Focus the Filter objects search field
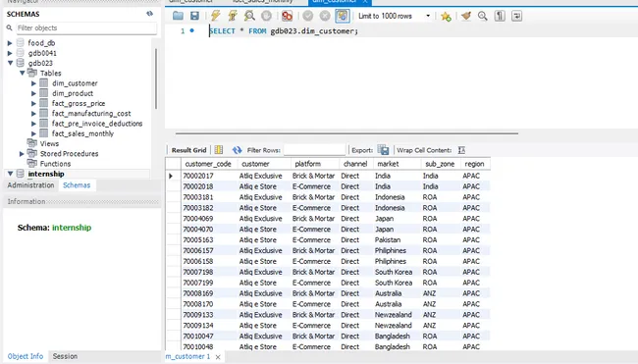Viewport: 638px width, 364px height. 85,28
